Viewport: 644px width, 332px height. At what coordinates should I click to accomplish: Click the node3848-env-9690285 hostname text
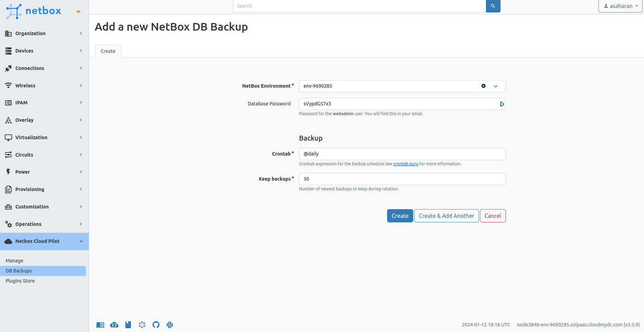click(578, 325)
